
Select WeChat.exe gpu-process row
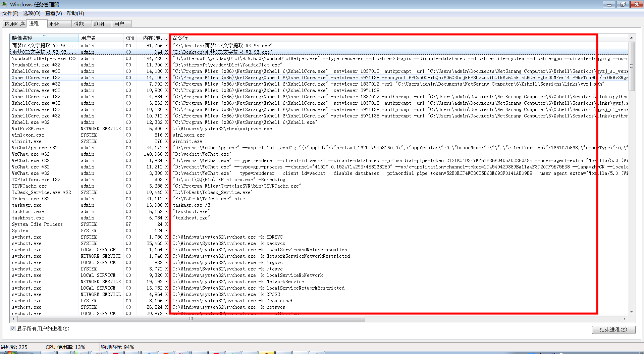click(x=319, y=167)
